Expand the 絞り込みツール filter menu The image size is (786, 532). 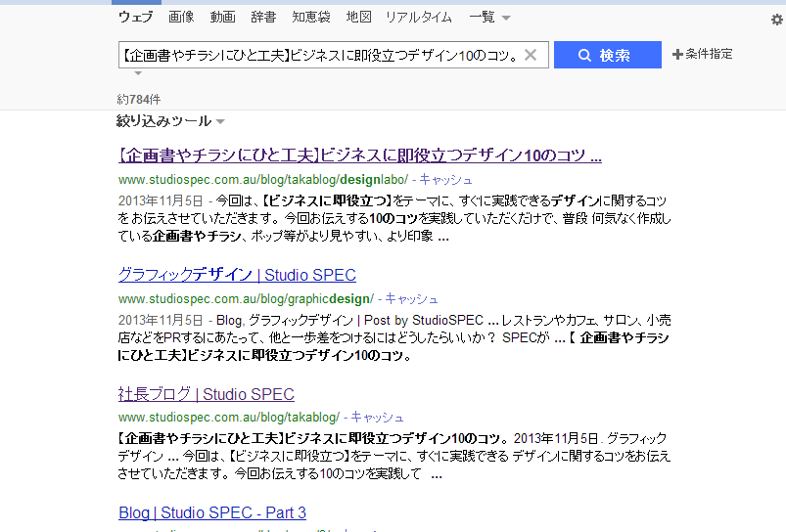click(171, 121)
